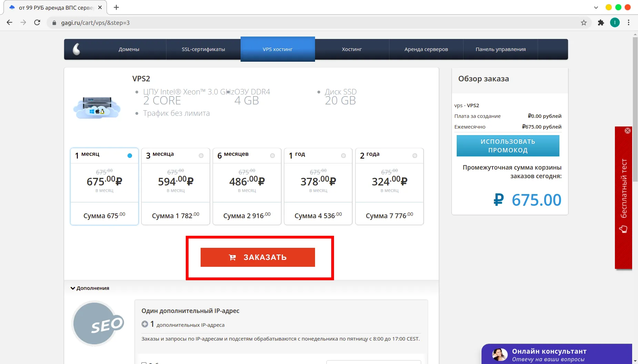
Task: Choose the 1 год billing option
Action: [x=318, y=186]
